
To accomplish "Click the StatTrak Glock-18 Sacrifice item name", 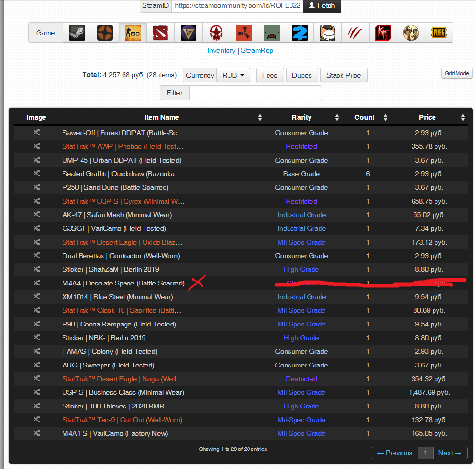I will point(122,310).
